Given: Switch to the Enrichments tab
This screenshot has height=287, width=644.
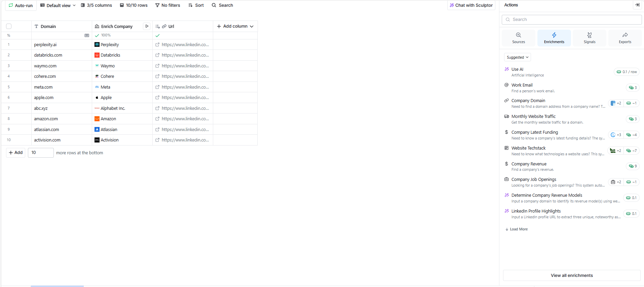Looking at the screenshot, I should pyautogui.click(x=554, y=38).
